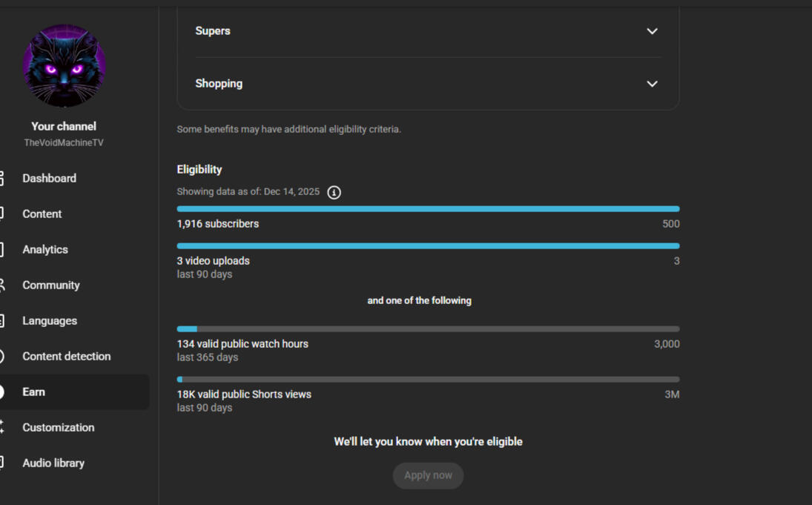The image size is (812, 505).
Task: Click the Dashboard icon in the sidebar
Action: tap(2, 179)
